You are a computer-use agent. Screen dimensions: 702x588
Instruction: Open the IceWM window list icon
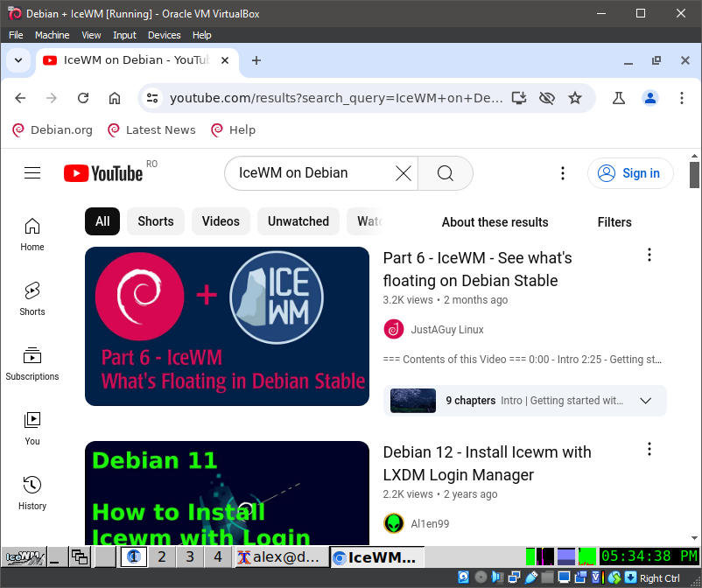pos(79,556)
